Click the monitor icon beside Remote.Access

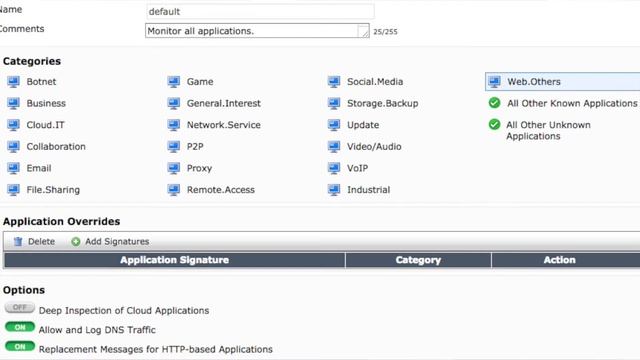[x=174, y=190]
